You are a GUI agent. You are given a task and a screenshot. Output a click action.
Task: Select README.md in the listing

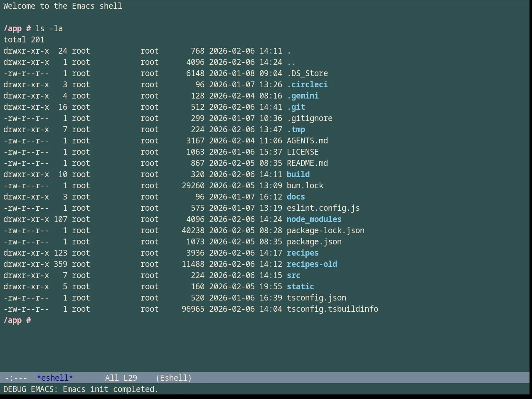pyautogui.click(x=307, y=163)
